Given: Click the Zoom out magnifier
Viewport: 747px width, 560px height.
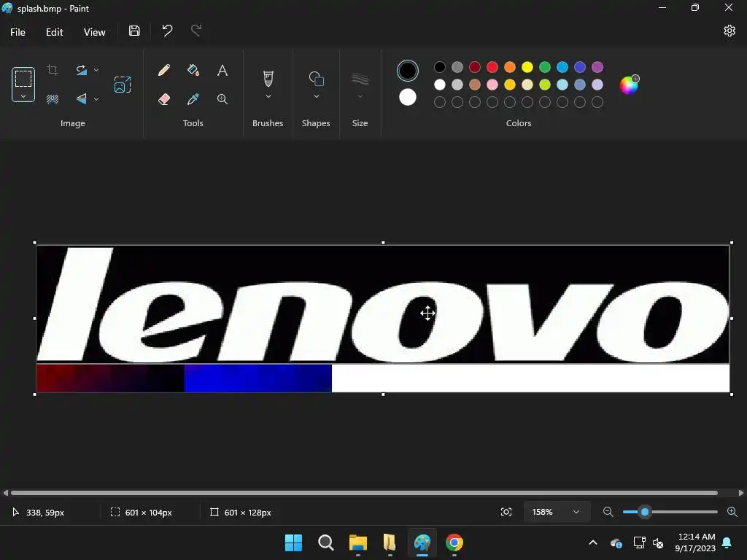Looking at the screenshot, I should (608, 512).
